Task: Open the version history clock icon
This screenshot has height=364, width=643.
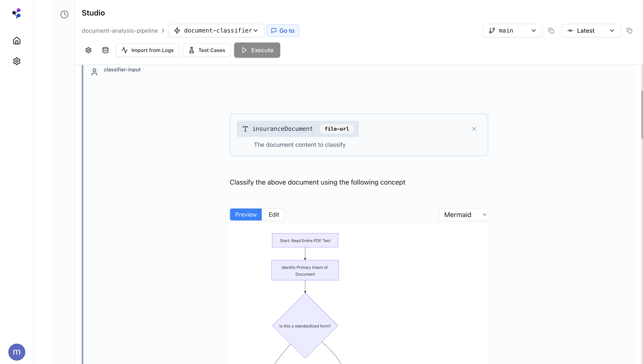Action: click(64, 14)
